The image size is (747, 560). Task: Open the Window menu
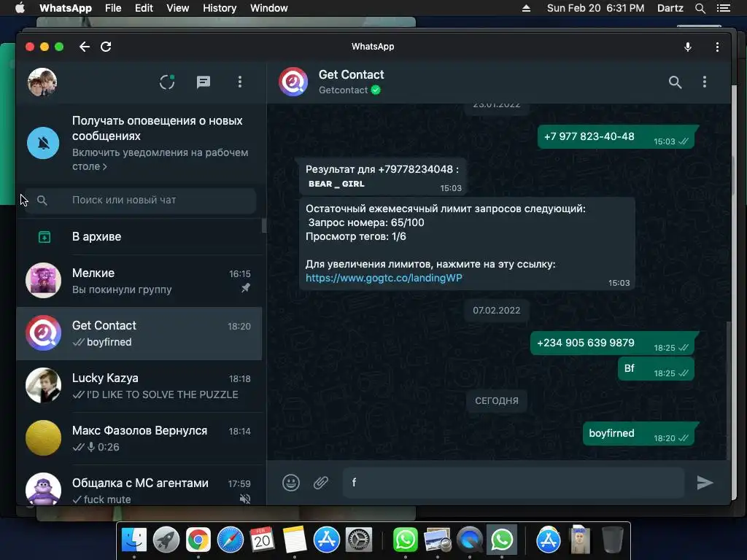click(269, 8)
